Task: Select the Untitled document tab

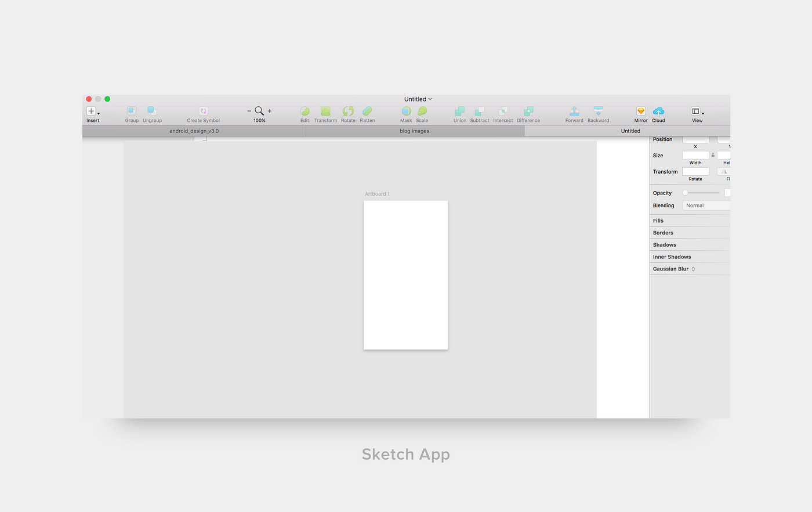Action: [628, 131]
